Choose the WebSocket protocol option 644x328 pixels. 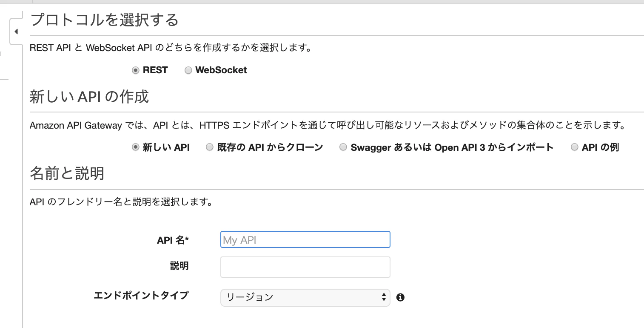point(188,71)
